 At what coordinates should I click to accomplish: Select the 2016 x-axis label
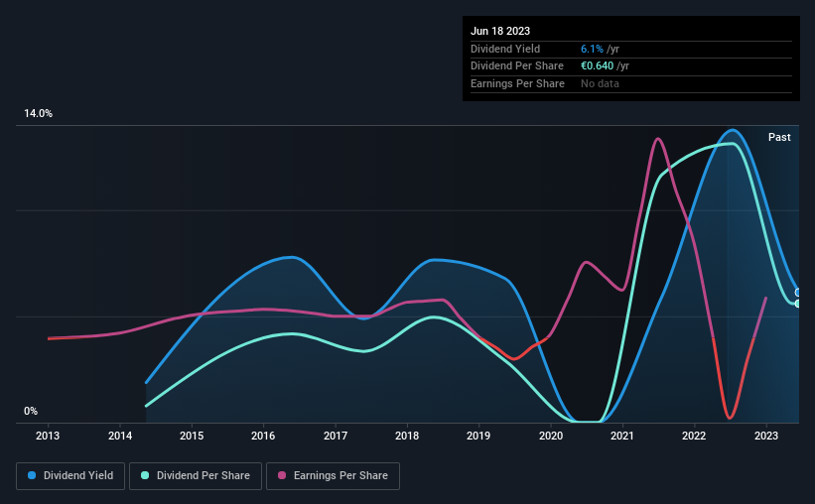point(263,436)
